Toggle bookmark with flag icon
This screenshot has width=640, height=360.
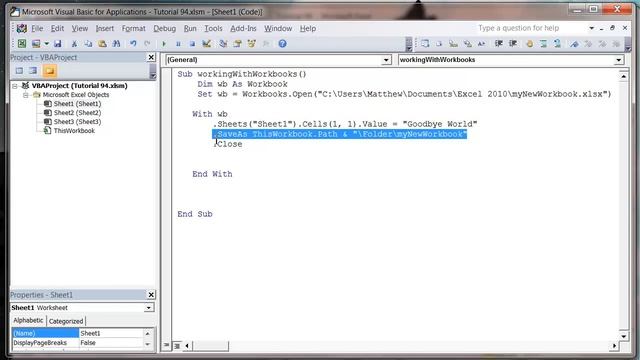click(x=574, y=44)
